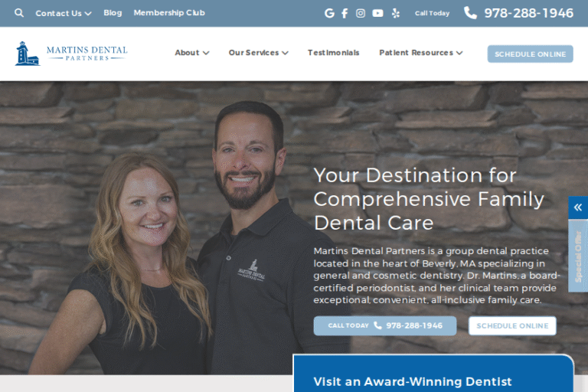Click Schedule Online button in header

tap(531, 54)
